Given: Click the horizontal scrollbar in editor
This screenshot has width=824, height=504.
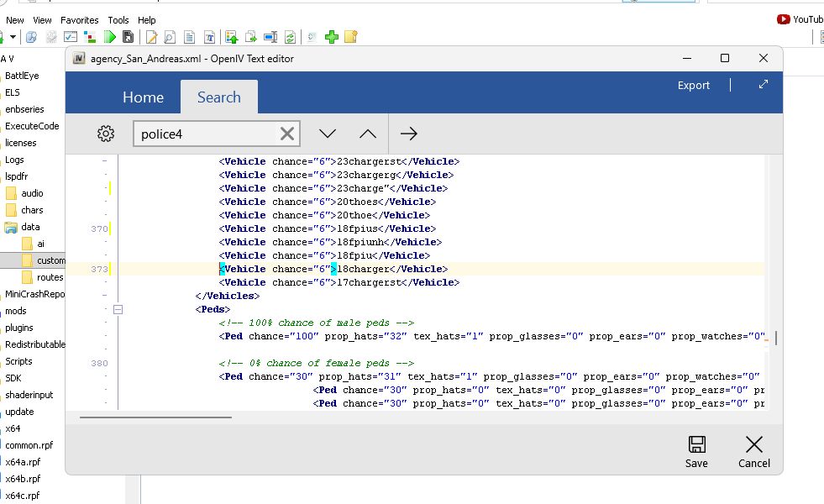Looking at the screenshot, I should 155,416.
